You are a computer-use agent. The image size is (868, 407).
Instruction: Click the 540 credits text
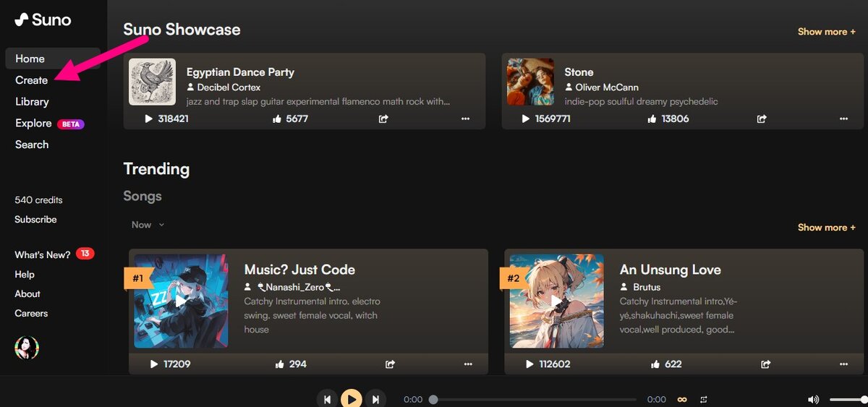click(x=38, y=200)
